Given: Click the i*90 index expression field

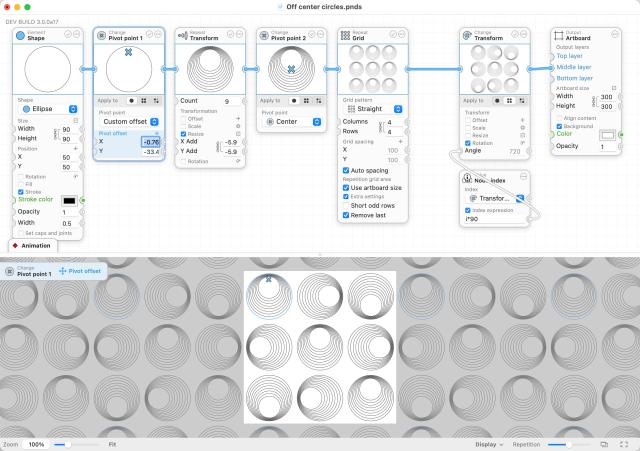Looking at the screenshot, I should coord(495,219).
